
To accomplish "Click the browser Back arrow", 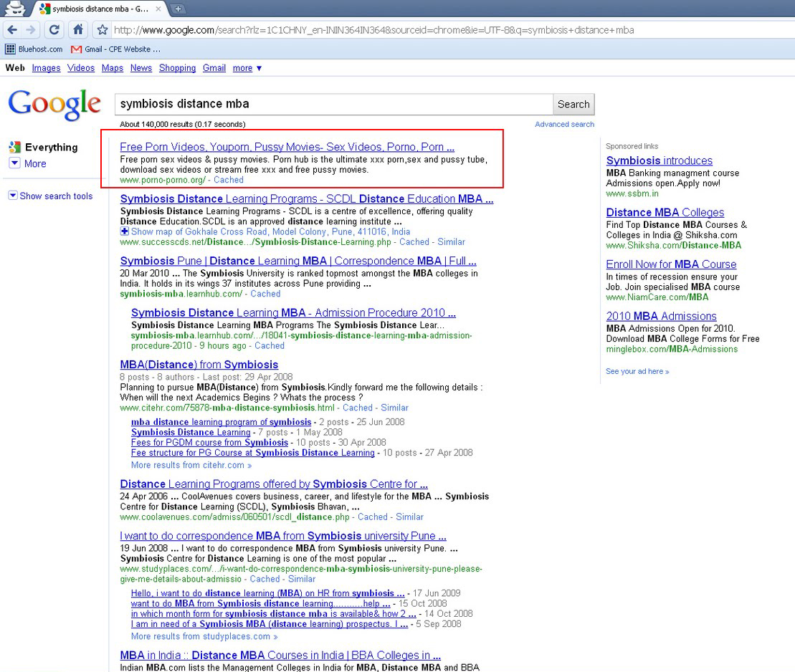I will coord(13,30).
